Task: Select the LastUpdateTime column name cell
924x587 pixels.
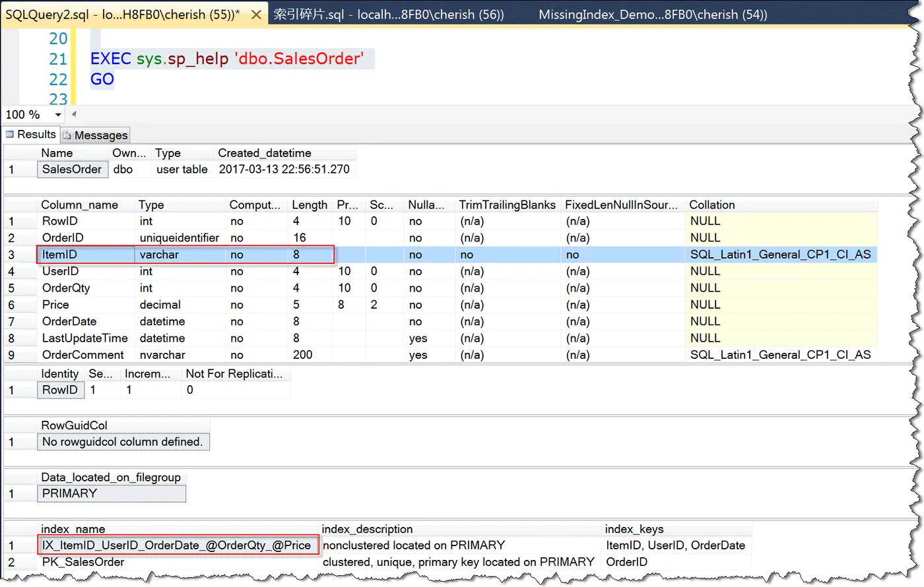Action: tap(86, 338)
